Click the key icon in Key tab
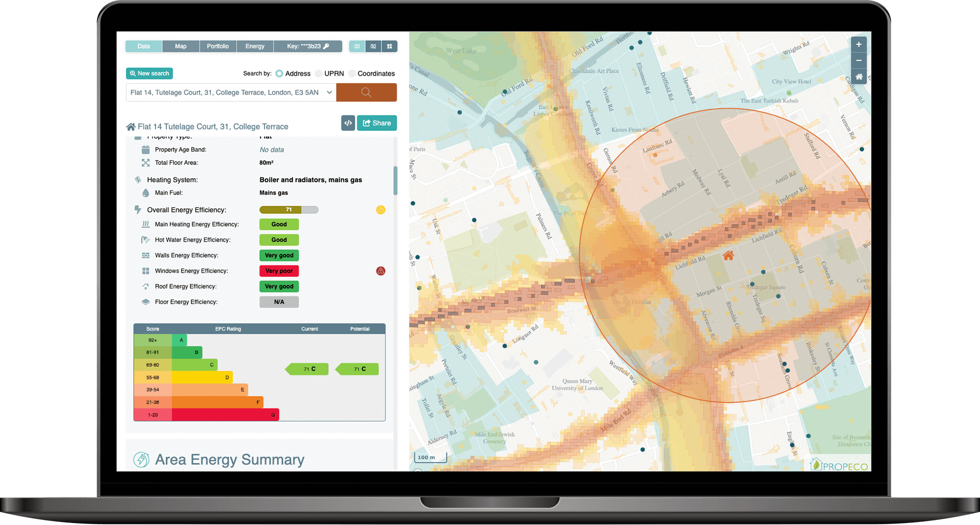This screenshot has height=525, width=980. point(327,46)
